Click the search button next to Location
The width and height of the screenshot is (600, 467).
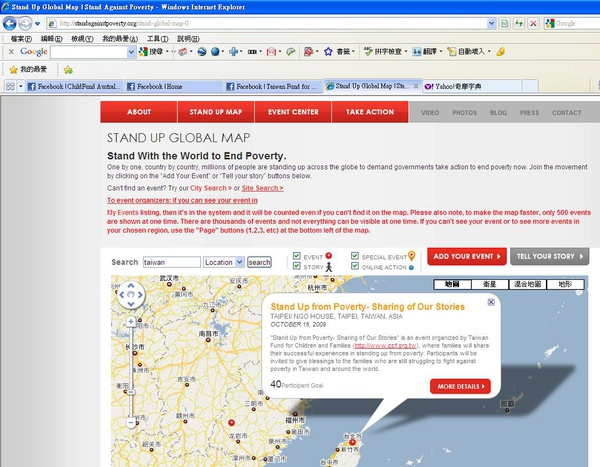(259, 262)
